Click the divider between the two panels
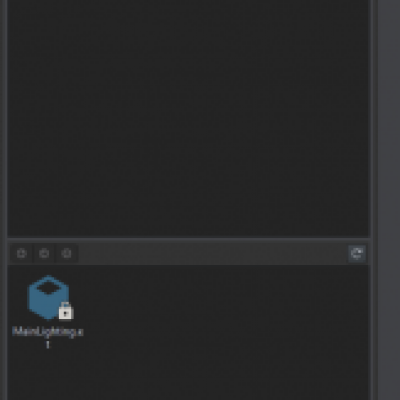The width and height of the screenshot is (400, 400). pyautogui.click(x=189, y=238)
